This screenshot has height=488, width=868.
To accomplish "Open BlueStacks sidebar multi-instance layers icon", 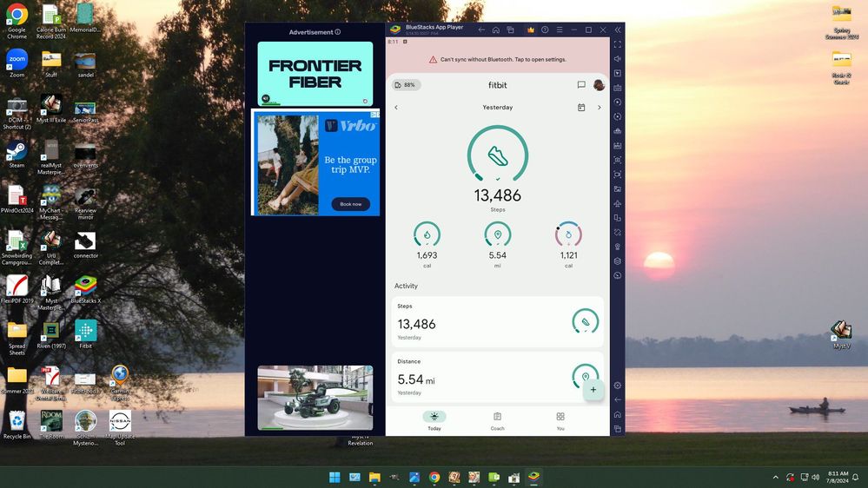I will (x=618, y=261).
